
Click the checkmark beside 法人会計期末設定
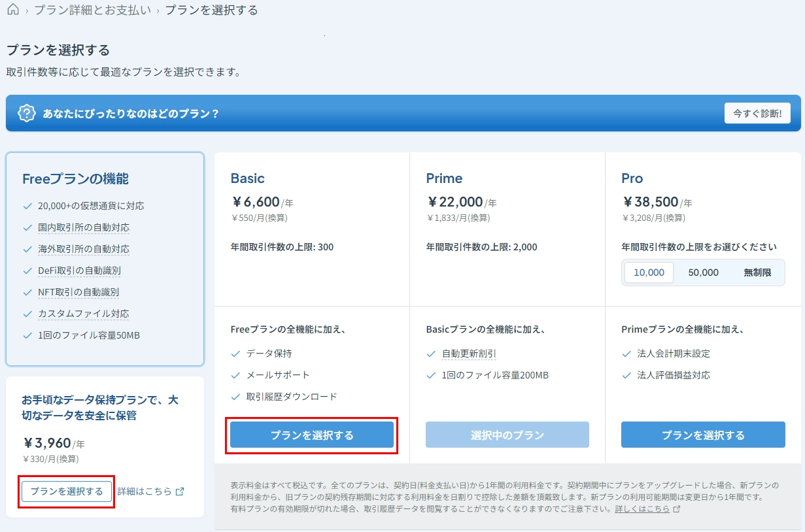coord(626,354)
